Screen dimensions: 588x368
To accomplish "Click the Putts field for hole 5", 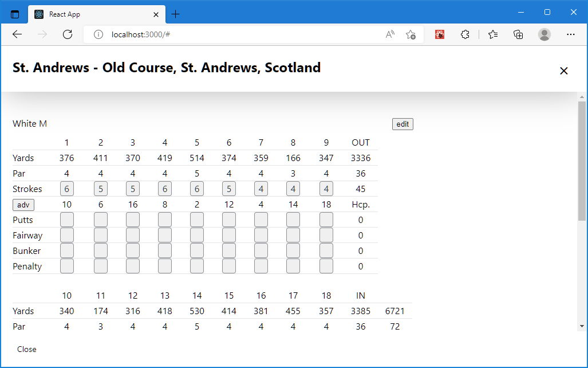I will 197,220.
